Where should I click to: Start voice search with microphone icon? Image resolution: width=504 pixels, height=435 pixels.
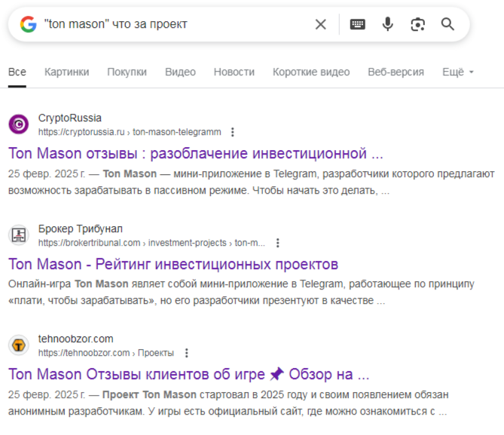click(387, 24)
